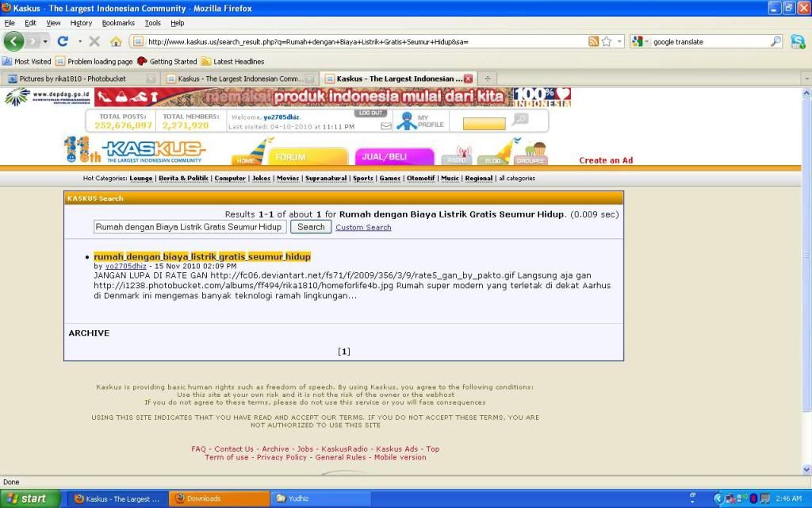Click the produk Indonesia banner ad
Screen dimensions: 812x508
[x=332, y=97]
